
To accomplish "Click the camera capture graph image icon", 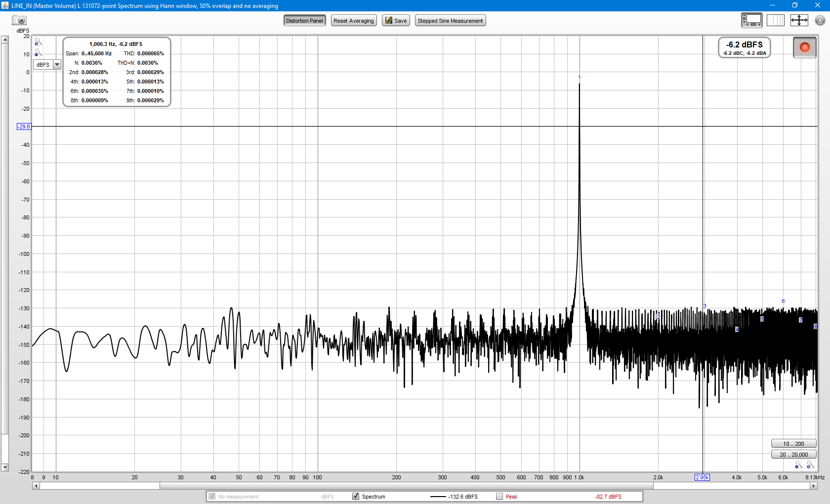I will 19,20.
